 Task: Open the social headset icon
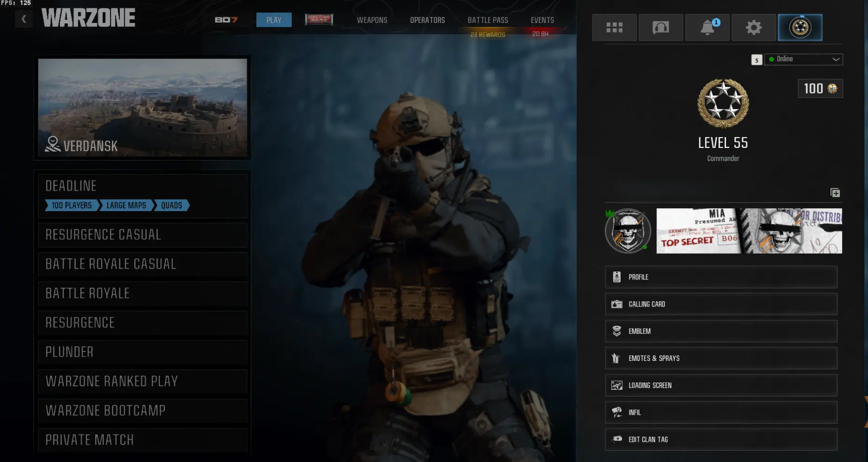660,28
